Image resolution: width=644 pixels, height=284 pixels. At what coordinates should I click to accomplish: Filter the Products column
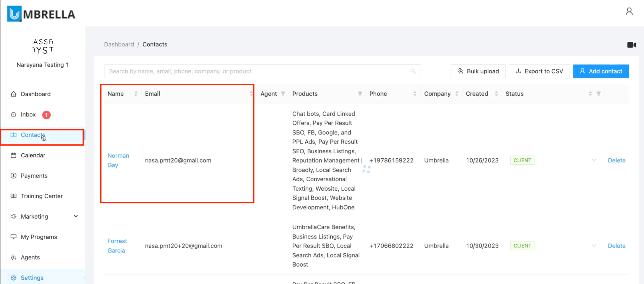coord(360,94)
